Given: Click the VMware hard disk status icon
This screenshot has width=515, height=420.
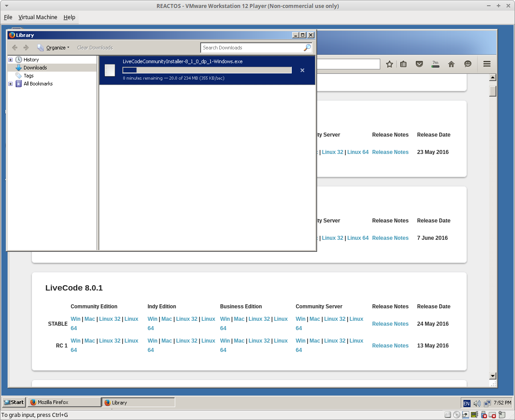Looking at the screenshot, I should click(448, 415).
